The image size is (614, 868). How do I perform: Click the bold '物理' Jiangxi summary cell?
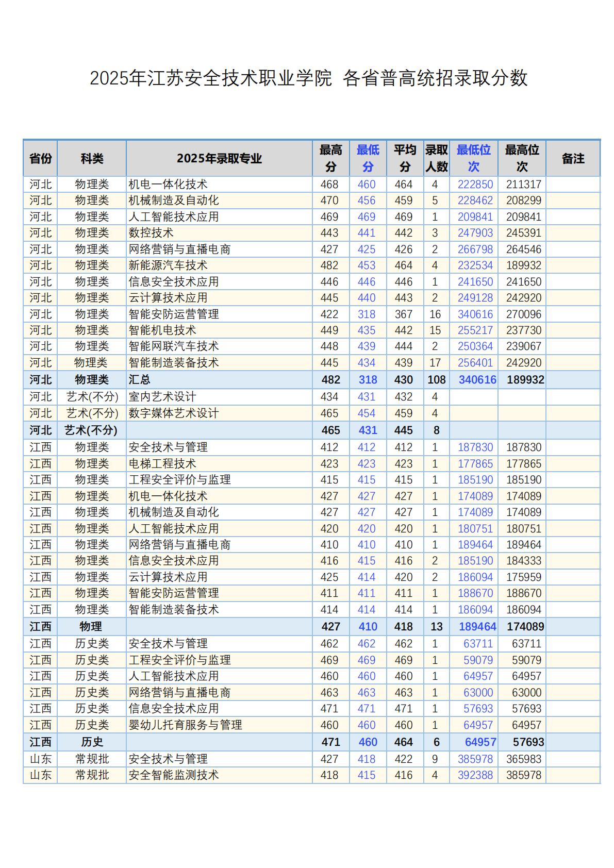click(91, 627)
